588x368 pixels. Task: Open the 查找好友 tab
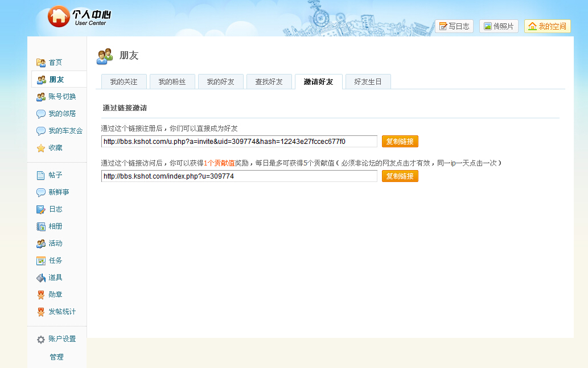click(269, 82)
